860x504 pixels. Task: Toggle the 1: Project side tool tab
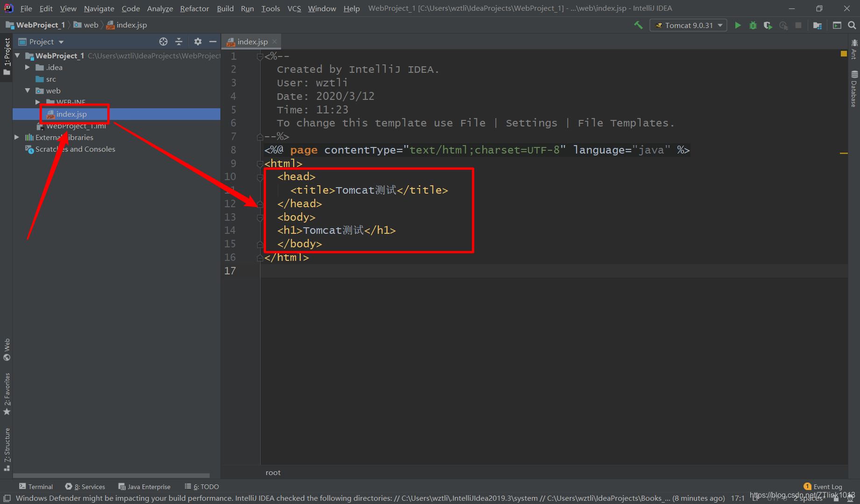click(7, 56)
